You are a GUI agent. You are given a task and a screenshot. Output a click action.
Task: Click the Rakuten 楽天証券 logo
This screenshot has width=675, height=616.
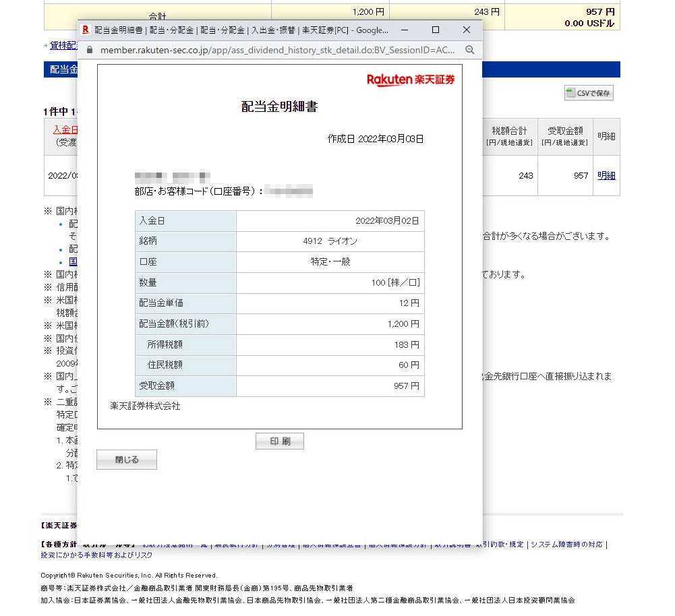click(x=411, y=80)
